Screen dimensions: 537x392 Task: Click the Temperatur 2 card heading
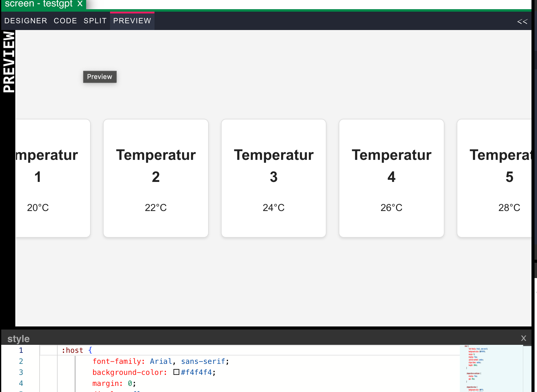pyautogui.click(x=156, y=165)
